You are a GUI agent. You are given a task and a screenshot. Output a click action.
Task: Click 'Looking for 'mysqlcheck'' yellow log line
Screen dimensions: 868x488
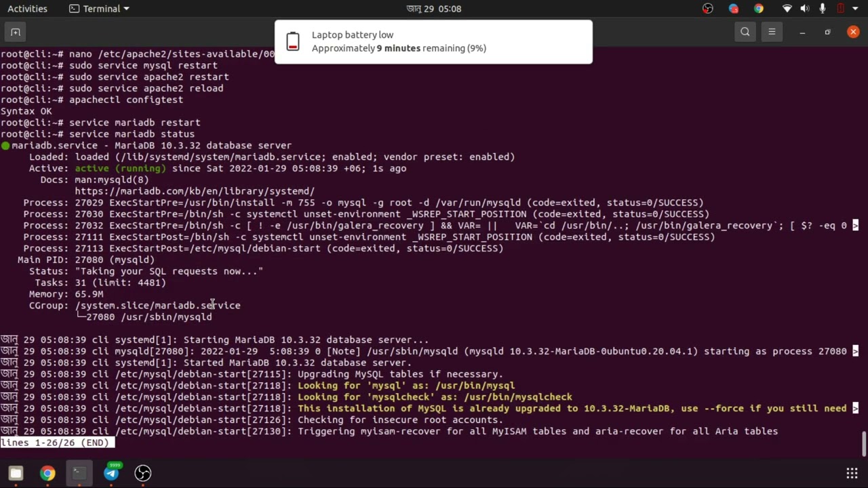point(435,397)
